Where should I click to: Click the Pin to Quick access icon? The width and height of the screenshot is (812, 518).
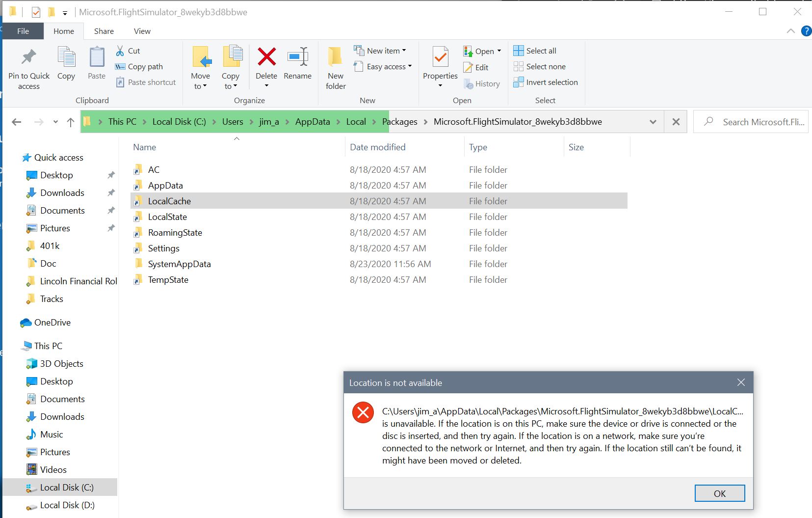tap(29, 57)
